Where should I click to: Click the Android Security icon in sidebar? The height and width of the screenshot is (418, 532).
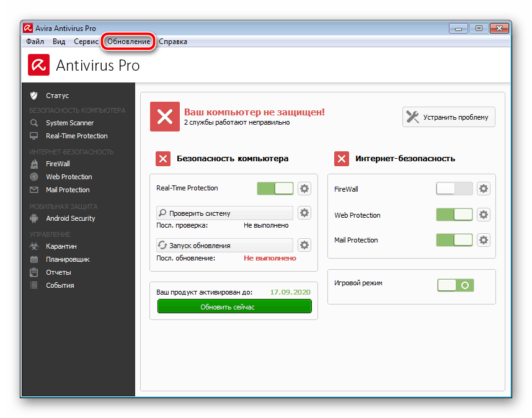click(x=34, y=218)
